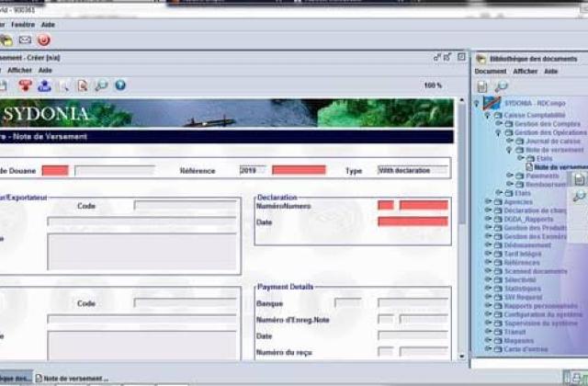
Task: Click the red Declaration Date field
Action: pos(413,221)
